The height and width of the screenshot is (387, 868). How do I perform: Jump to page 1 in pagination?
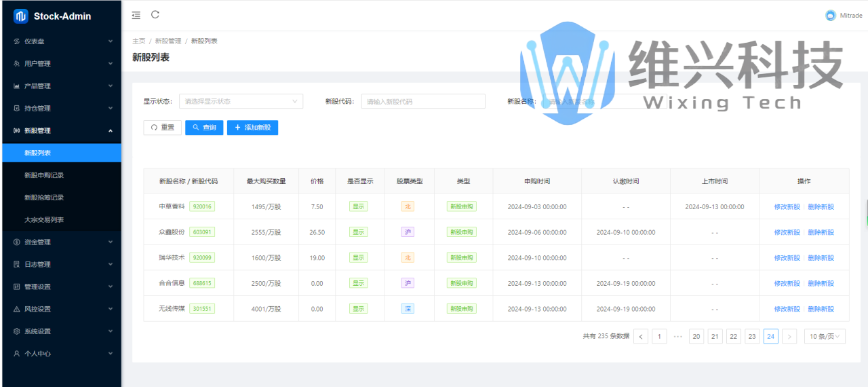coord(659,336)
